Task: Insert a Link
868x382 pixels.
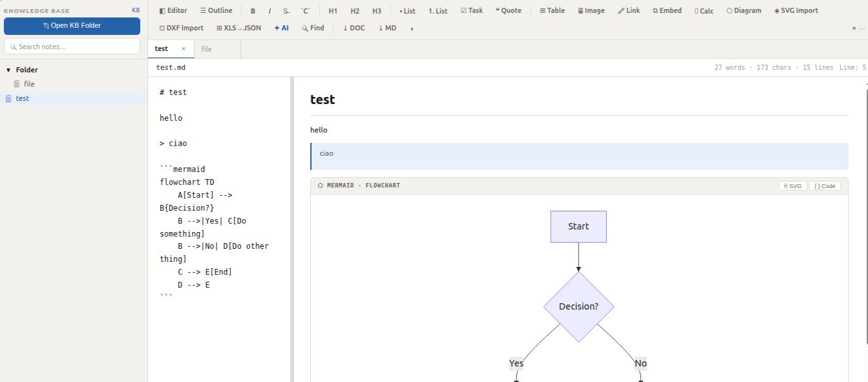Action: click(x=629, y=10)
